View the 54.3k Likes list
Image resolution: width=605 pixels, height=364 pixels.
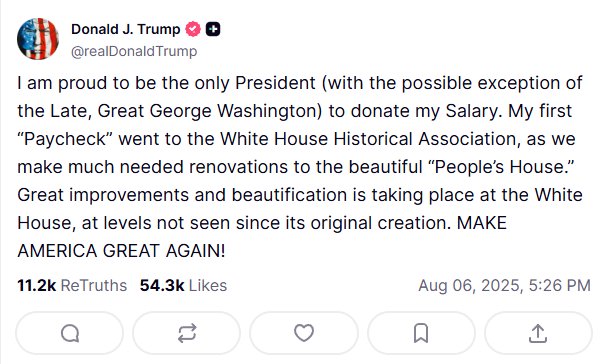[183, 286]
